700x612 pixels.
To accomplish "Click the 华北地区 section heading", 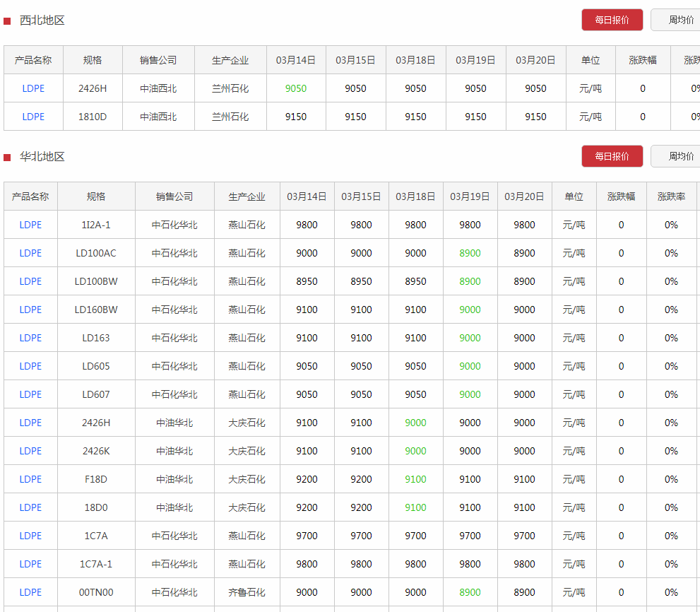I will pos(42,156).
